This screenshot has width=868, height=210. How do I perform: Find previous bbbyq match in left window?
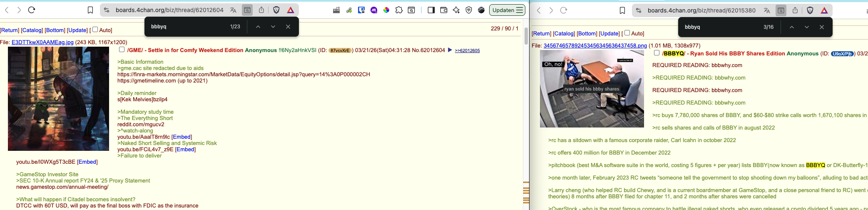(x=258, y=27)
